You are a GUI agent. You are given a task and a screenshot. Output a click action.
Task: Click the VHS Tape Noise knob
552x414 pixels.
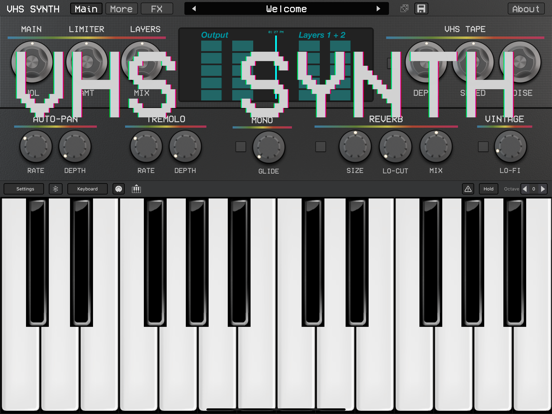(520, 62)
